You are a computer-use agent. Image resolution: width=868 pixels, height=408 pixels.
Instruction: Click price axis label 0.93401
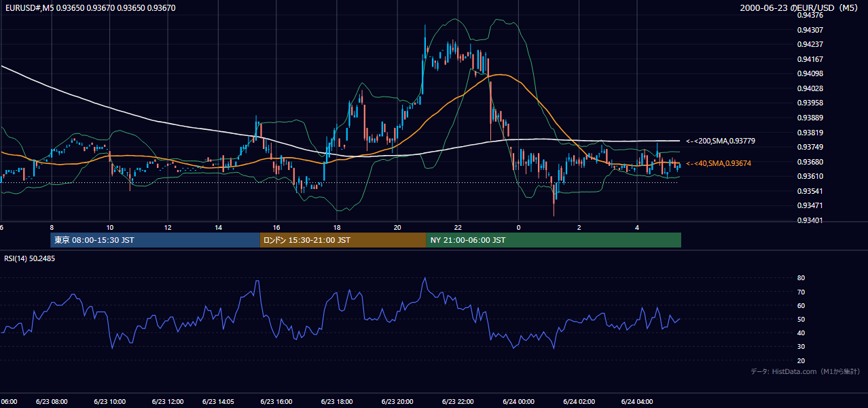(810, 220)
